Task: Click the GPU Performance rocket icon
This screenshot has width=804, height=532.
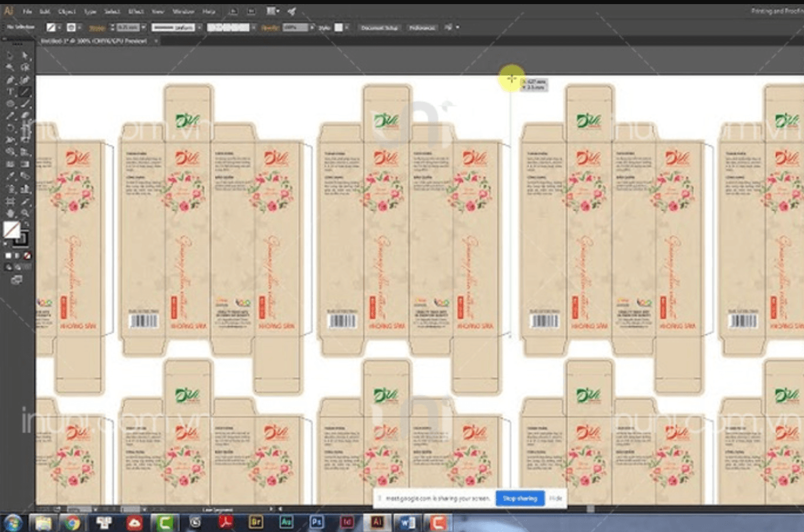Action: (292, 11)
